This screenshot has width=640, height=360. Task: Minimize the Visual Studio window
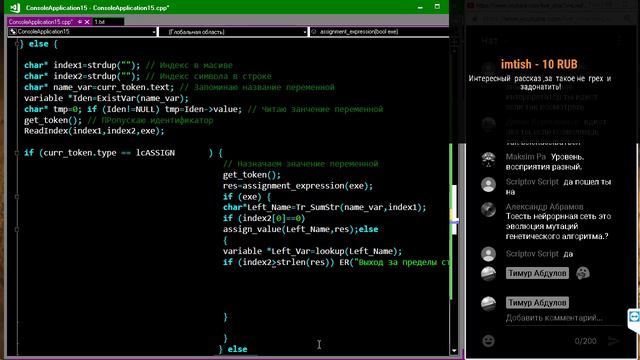(x=420, y=7)
